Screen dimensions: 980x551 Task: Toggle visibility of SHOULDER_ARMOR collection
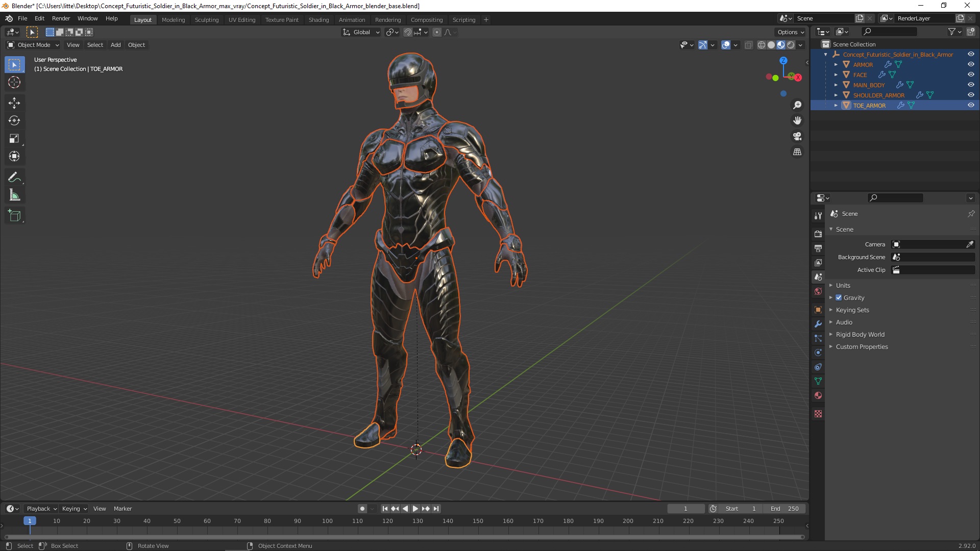point(971,95)
